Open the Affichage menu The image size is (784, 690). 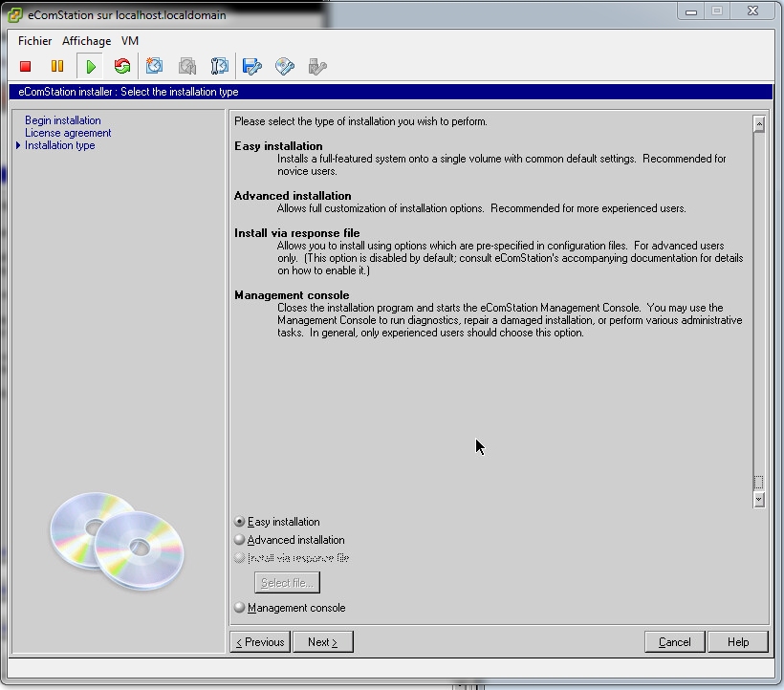coord(86,41)
